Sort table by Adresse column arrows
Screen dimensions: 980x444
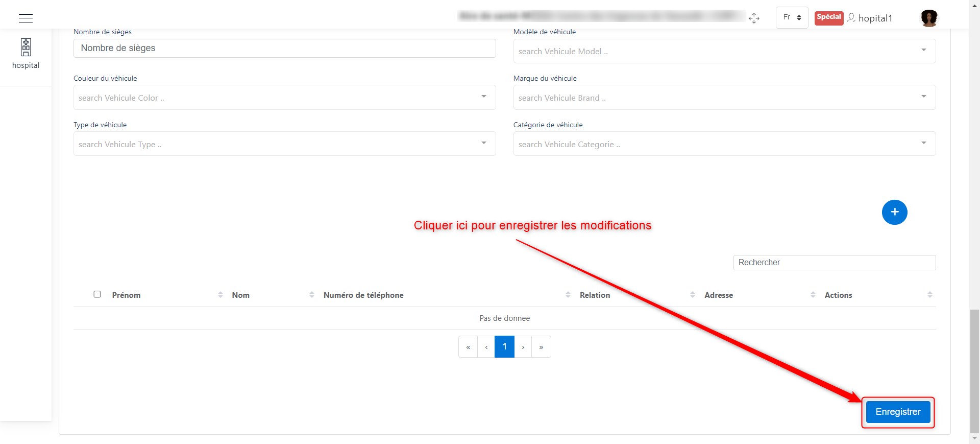813,295
